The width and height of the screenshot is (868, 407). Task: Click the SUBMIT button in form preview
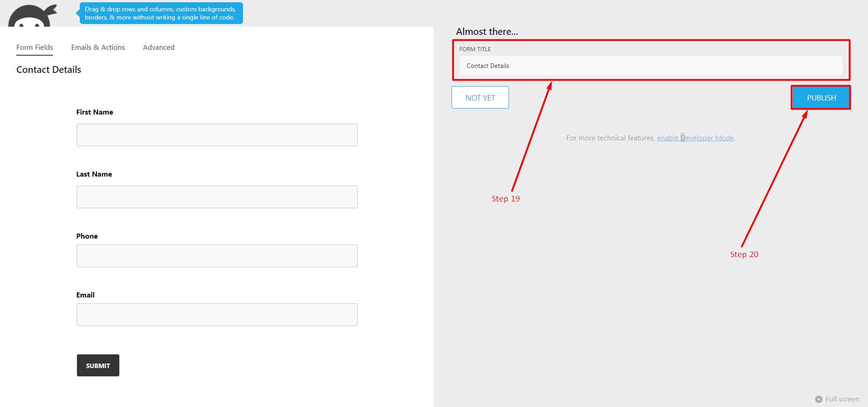point(98,365)
